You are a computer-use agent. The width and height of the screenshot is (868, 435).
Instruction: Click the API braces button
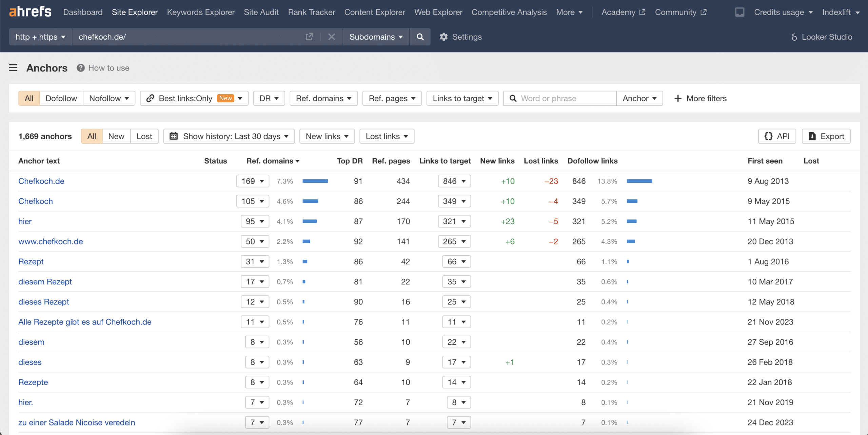coord(777,136)
